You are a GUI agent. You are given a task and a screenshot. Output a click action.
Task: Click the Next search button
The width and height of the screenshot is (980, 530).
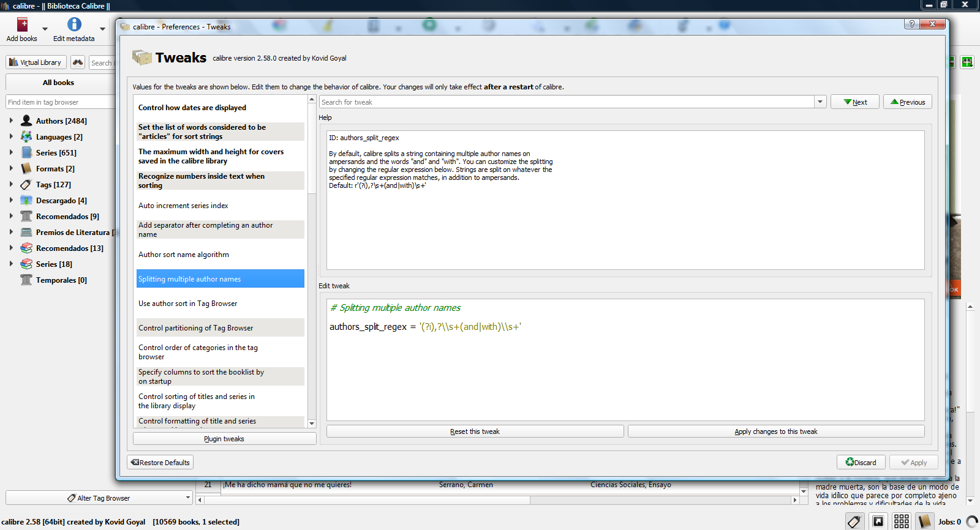[855, 102]
